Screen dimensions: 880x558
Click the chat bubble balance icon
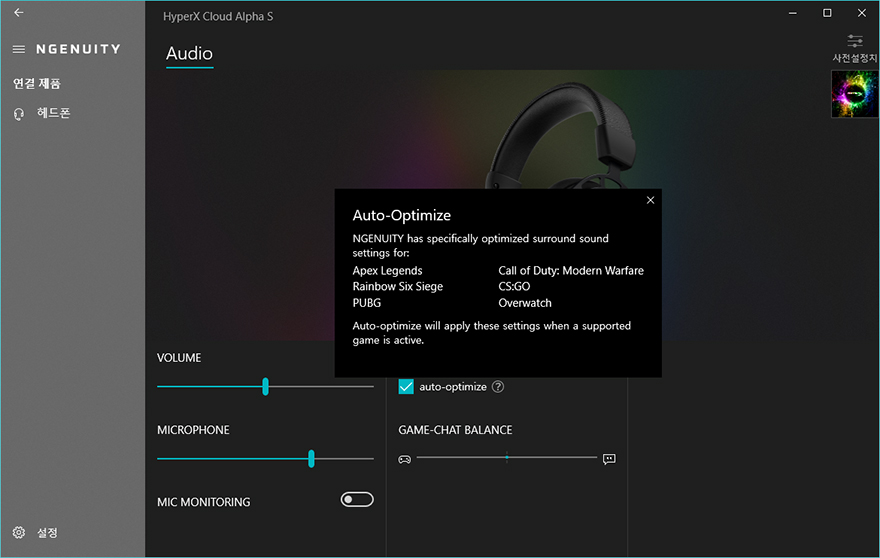coord(609,459)
